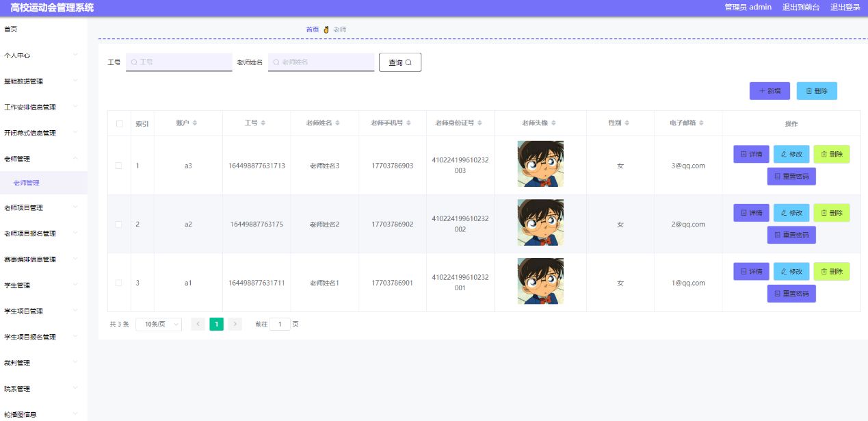This screenshot has height=421, width=868.
Task: Expand 开闭幕式信息管理 sidebar menu
Action: [x=43, y=133]
